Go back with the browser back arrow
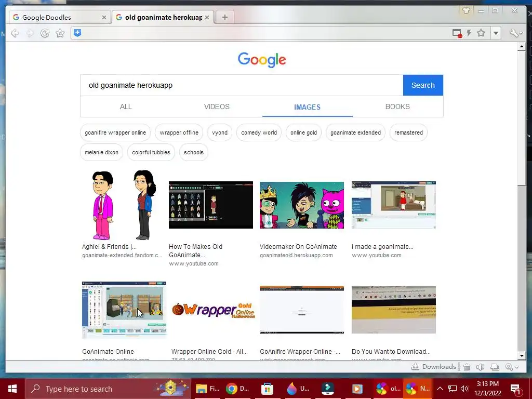This screenshot has height=399, width=532. [15, 33]
